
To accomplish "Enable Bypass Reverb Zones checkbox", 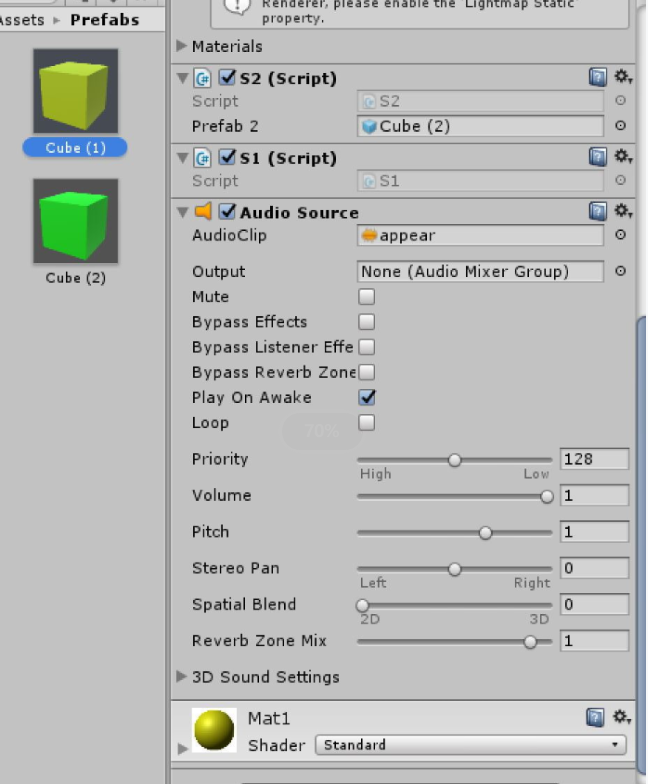I will click(x=366, y=372).
